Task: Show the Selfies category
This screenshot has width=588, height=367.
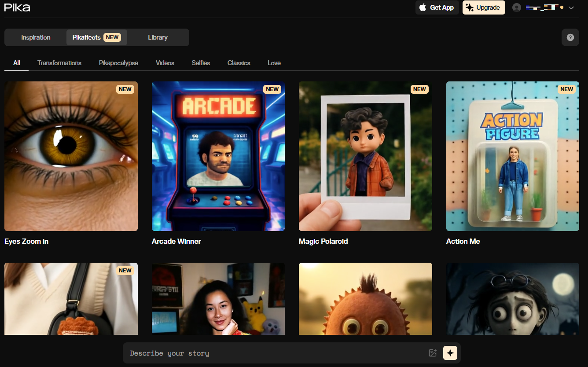Action: 201,63
